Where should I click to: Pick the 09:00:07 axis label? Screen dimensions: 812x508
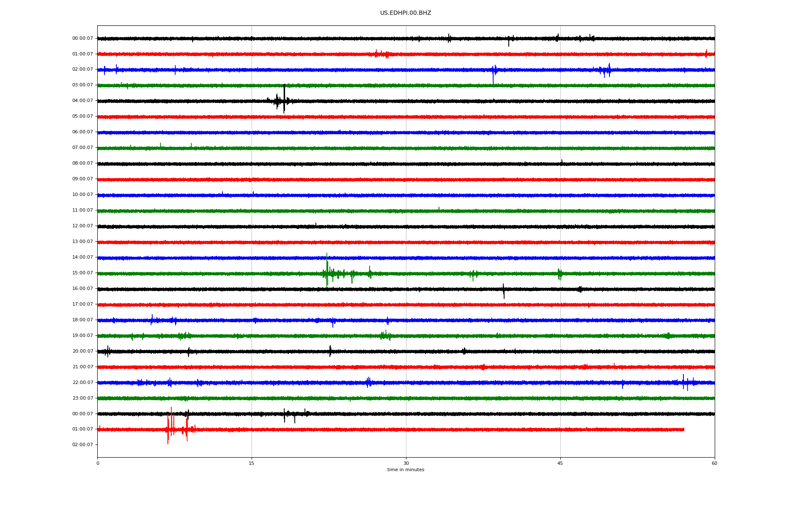(82, 179)
